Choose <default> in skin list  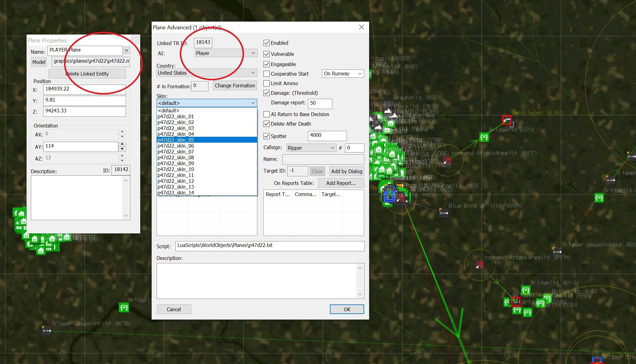coord(207,111)
